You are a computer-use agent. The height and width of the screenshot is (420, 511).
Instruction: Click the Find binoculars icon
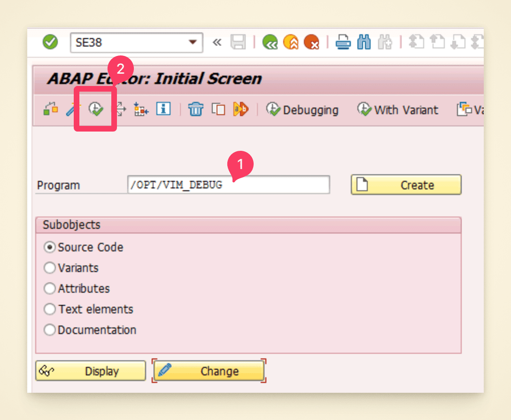click(x=364, y=41)
